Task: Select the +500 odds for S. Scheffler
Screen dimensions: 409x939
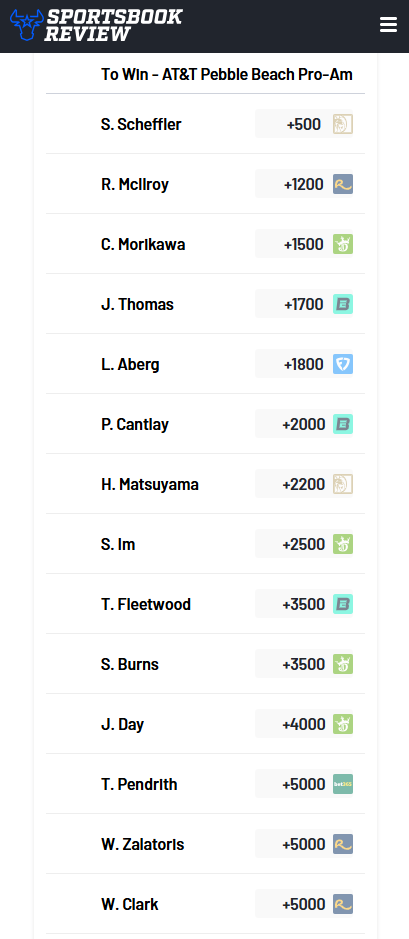Action: [304, 124]
